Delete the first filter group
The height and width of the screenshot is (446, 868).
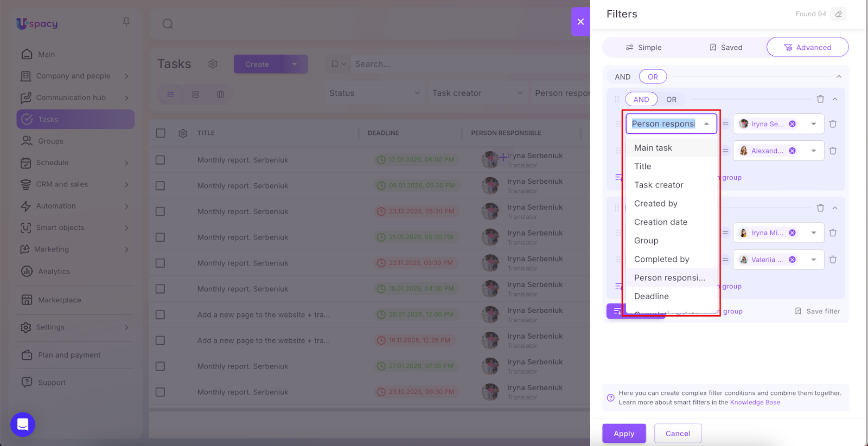click(820, 99)
